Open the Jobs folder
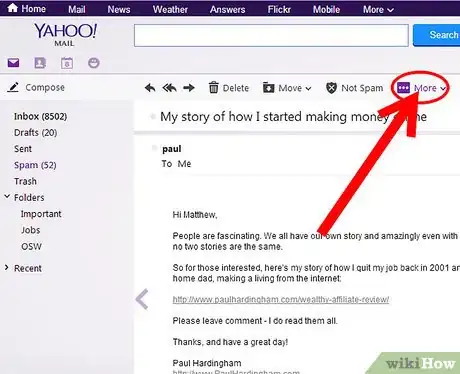The height and width of the screenshot is (374, 460). click(x=30, y=230)
